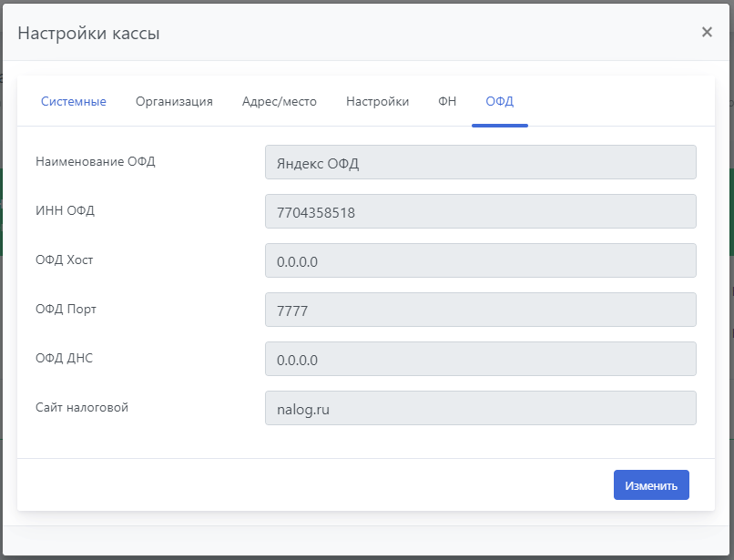
Task: Select the ОФД Порт field showing 7777
Action: [480, 311]
